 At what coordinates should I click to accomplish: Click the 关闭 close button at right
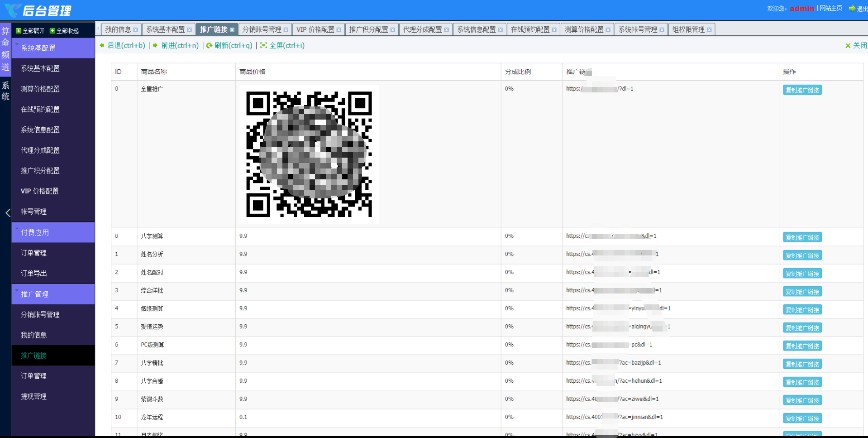pos(856,46)
